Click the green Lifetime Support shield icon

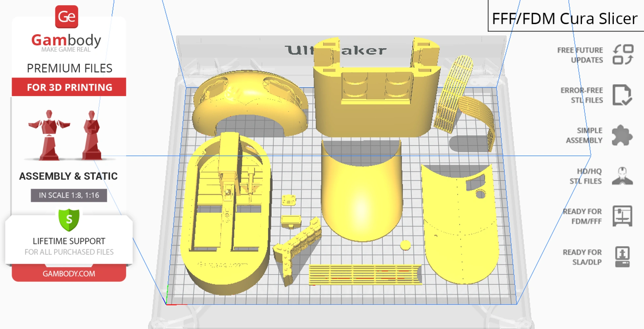click(69, 219)
